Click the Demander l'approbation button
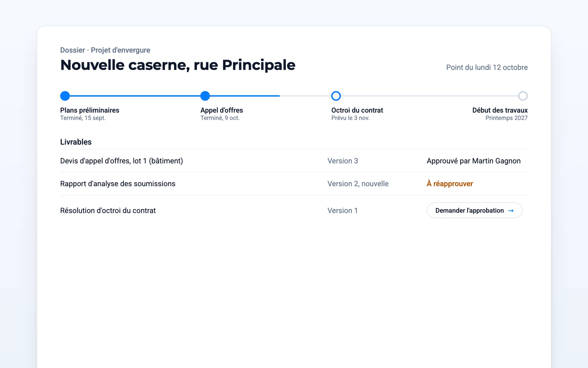Viewport: 588px width, 368px height. click(474, 210)
